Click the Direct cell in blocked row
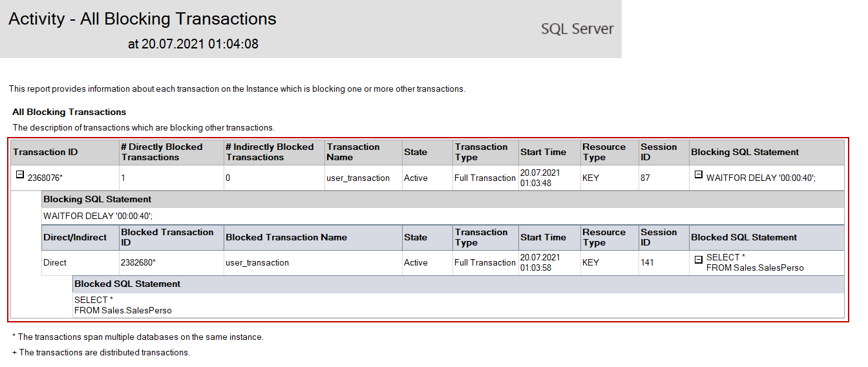 (x=55, y=263)
